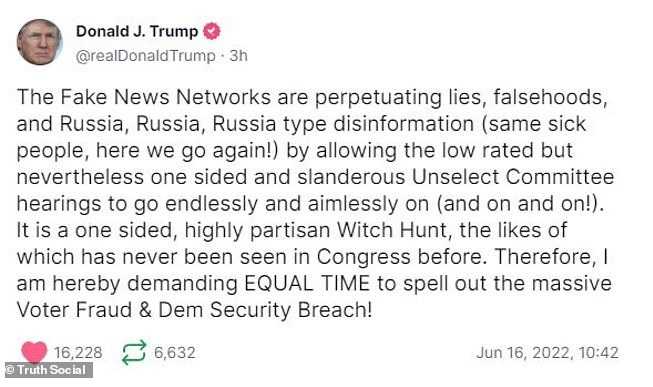Open the Jun 16, 2022, 10:42 timestamp

[x=547, y=353]
